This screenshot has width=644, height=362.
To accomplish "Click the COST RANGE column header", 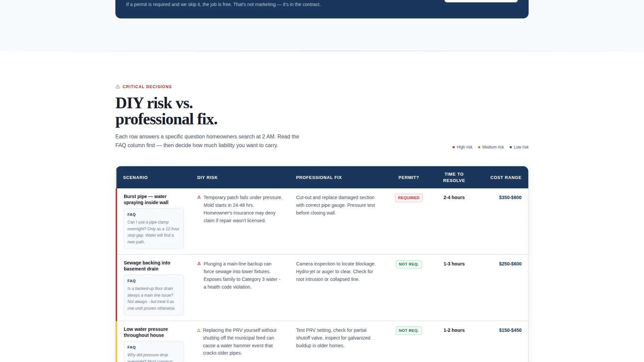I will point(506,177).
